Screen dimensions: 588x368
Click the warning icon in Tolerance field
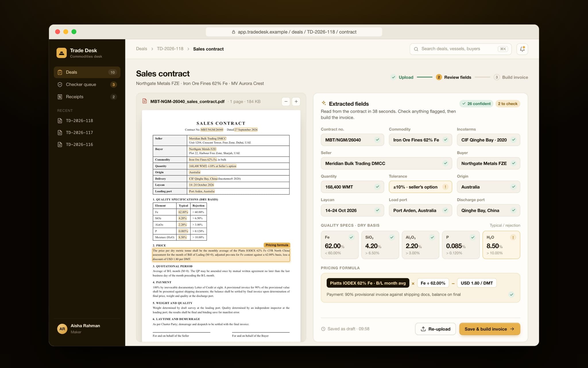(445, 187)
